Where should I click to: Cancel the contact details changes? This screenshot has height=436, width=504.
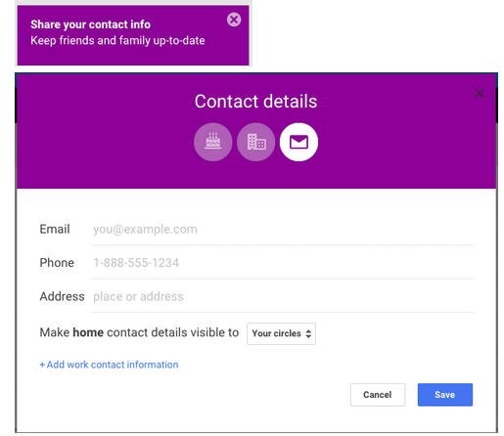[x=378, y=395]
